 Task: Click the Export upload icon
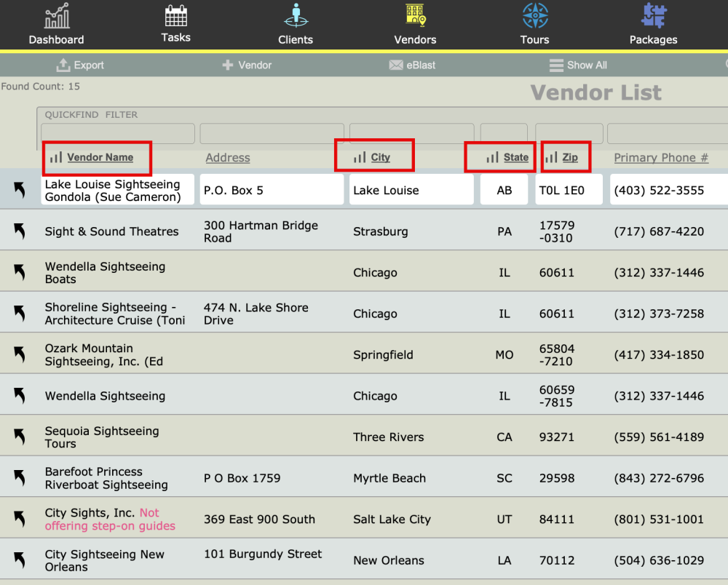pyautogui.click(x=63, y=65)
